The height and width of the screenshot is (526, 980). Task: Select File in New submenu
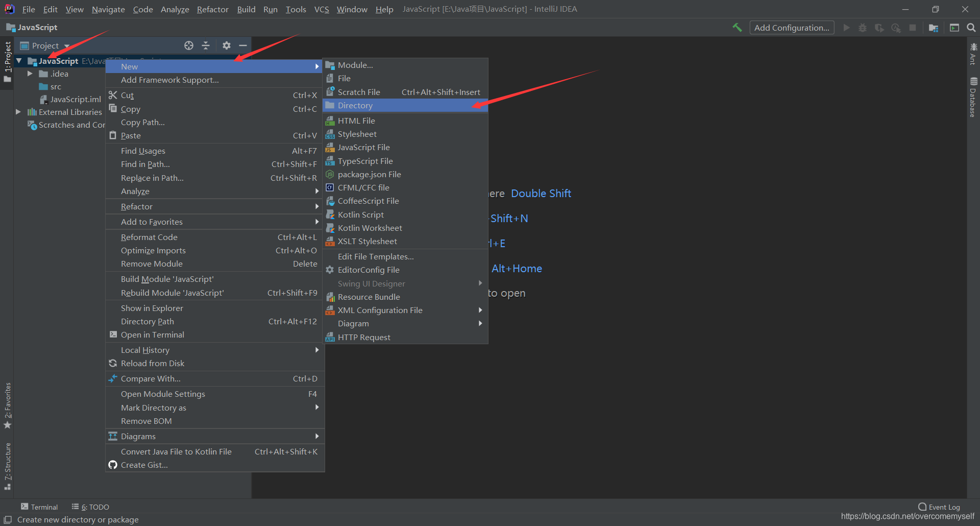point(405,78)
